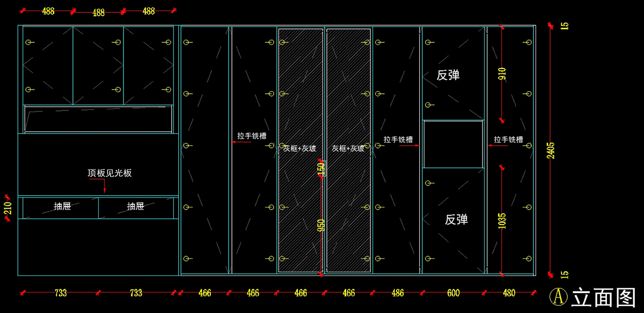Select the 立面图 title text
The image size is (644, 313).
pos(604,297)
